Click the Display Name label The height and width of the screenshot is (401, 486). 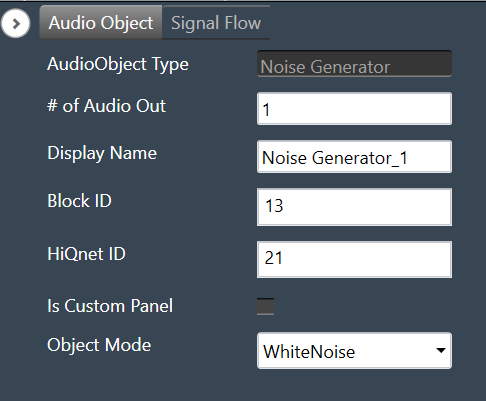click(102, 153)
